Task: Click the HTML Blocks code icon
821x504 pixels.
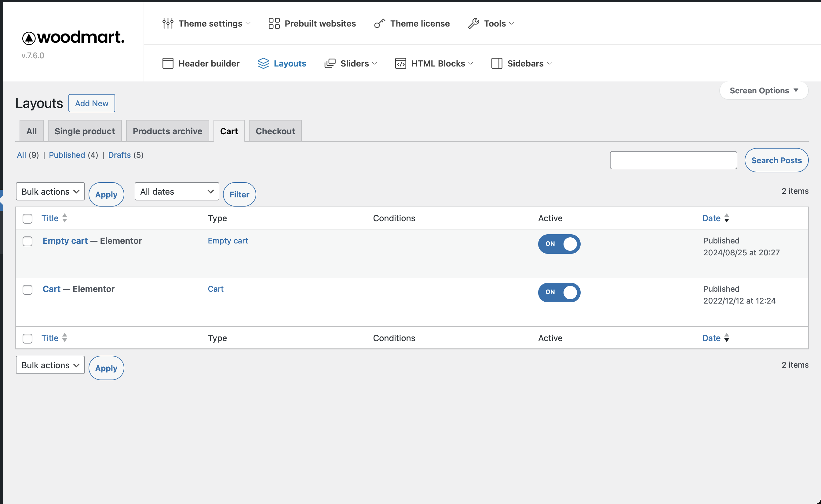Action: (x=400, y=63)
